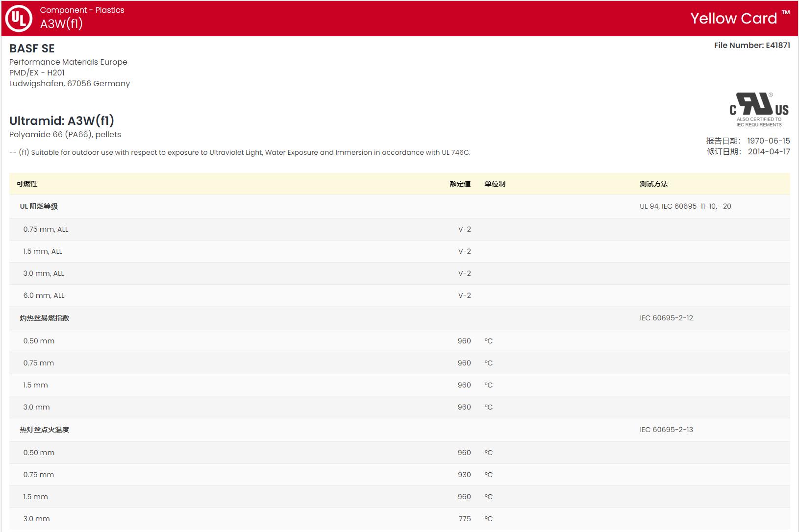Click the cURus certification mark
799x532 pixels.
coord(759,109)
